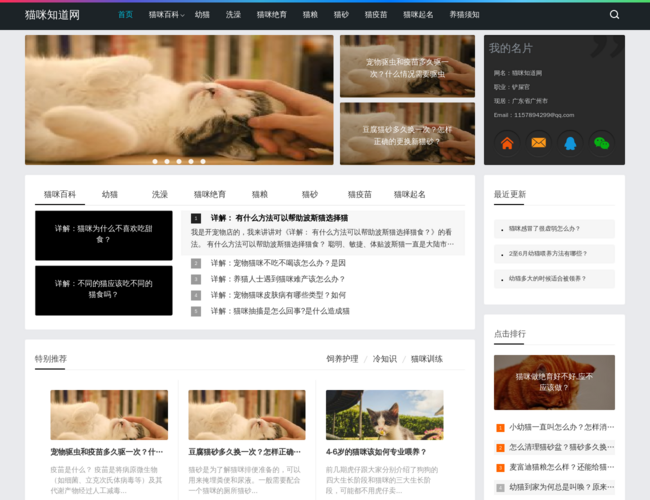
Task: Open card 4-6岁的猫咪该如何专业喂养 image
Action: point(385,415)
